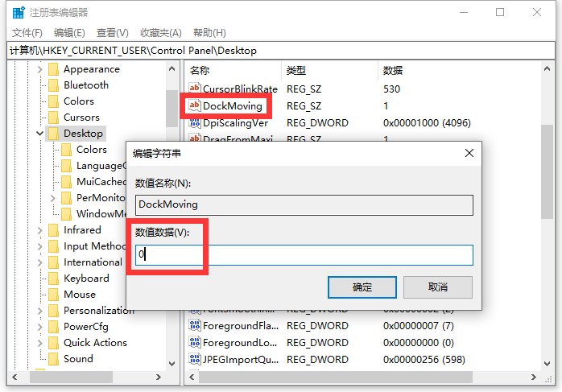Viewport: 562px width, 392px height.
Task: Select the Desktop folder icon in tree
Action: (53, 134)
